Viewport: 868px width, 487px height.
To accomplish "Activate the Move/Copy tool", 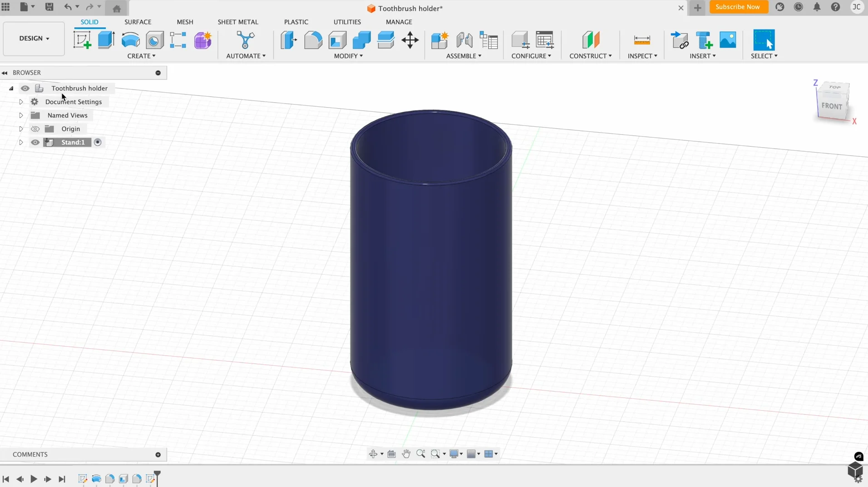I will point(410,40).
